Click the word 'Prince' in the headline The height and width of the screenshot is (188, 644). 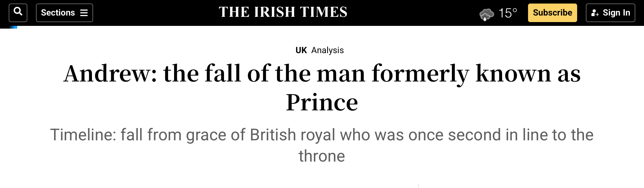click(322, 103)
